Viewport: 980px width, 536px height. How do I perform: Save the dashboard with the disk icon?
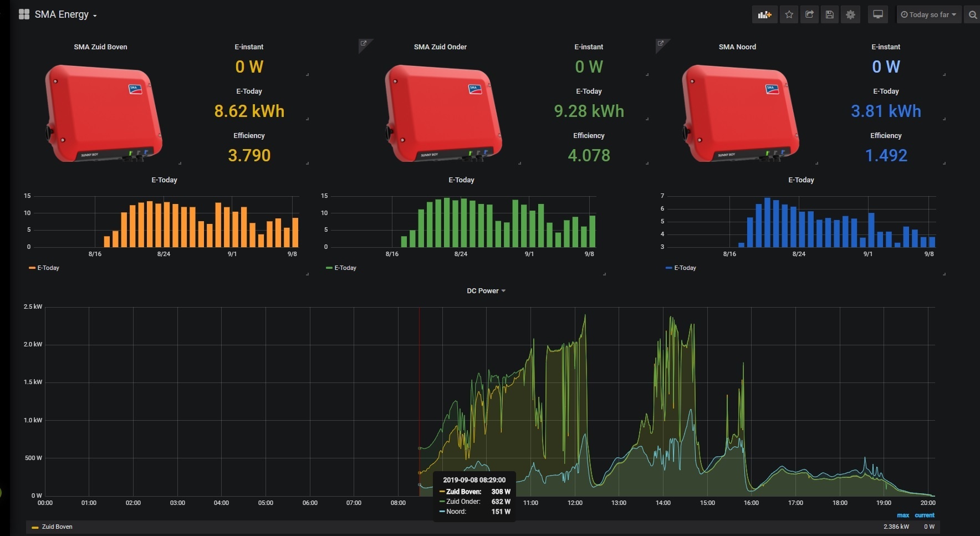(830, 15)
